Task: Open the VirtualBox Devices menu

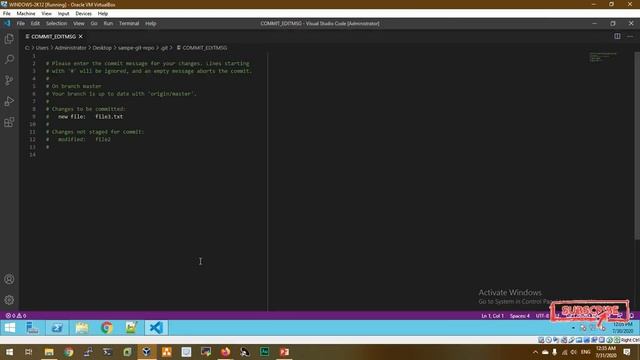Action: (83, 13)
